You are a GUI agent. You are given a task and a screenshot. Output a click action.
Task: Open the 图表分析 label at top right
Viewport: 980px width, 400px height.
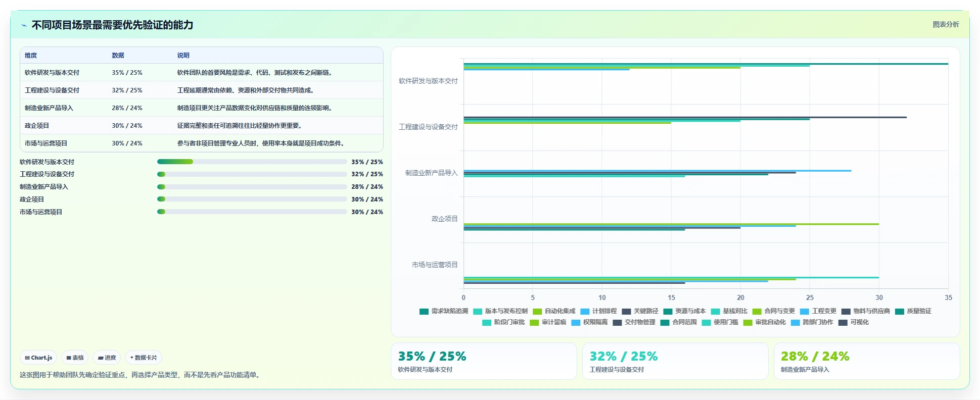point(946,24)
